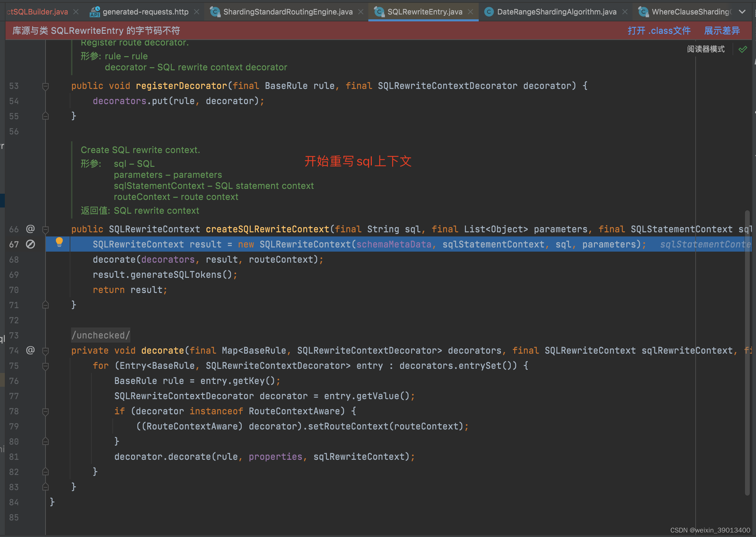Click fold end marker on line 82
The width and height of the screenshot is (756, 537).
tap(45, 472)
